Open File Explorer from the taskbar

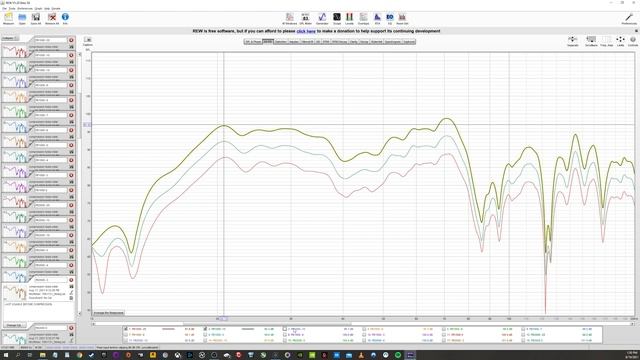click(x=42, y=355)
